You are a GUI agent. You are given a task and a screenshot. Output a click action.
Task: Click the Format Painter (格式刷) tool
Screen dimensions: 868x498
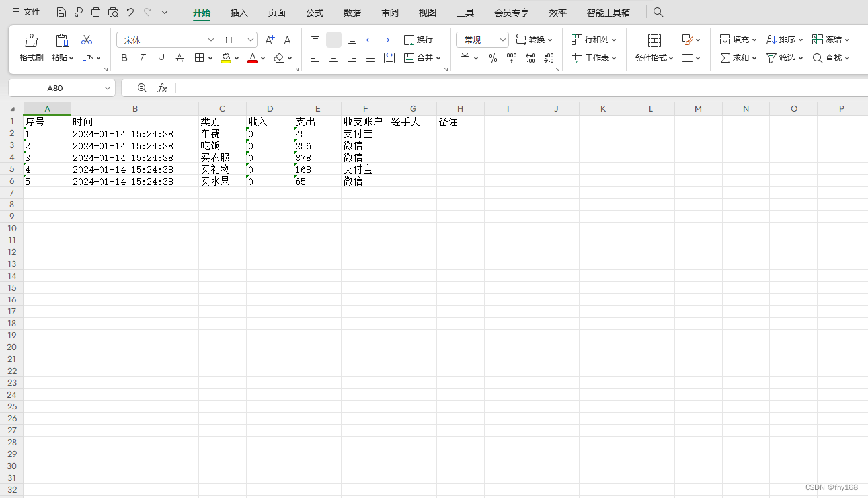point(31,48)
